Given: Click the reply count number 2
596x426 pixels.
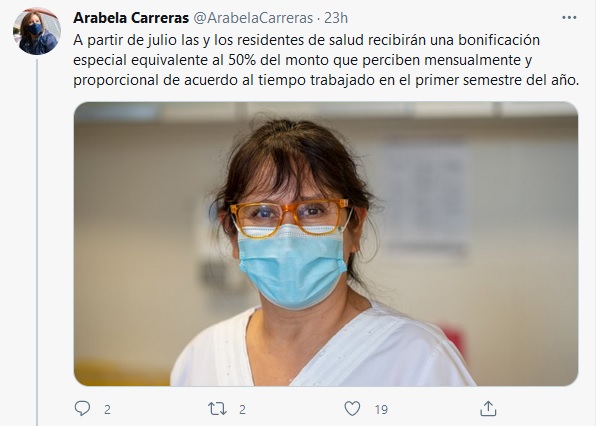Looking at the screenshot, I should point(108,409).
